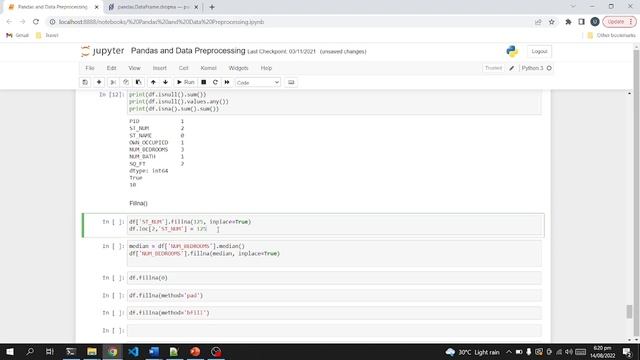Viewport: 640px width, 360px height.
Task: Open Visual Studio Code from the taskbar
Action: (133, 351)
